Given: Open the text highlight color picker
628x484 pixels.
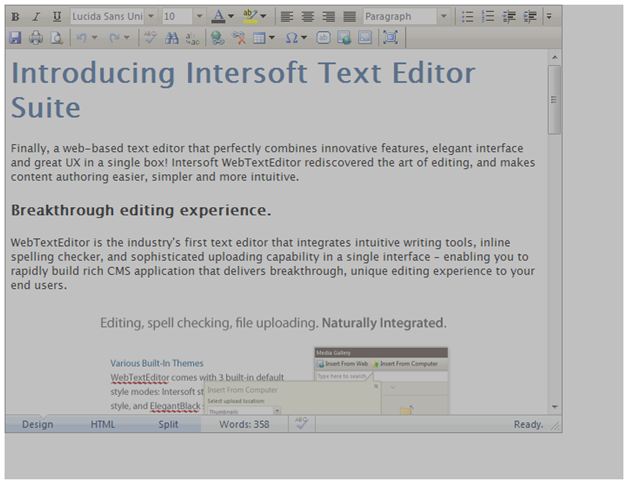Looking at the screenshot, I should coord(262,17).
